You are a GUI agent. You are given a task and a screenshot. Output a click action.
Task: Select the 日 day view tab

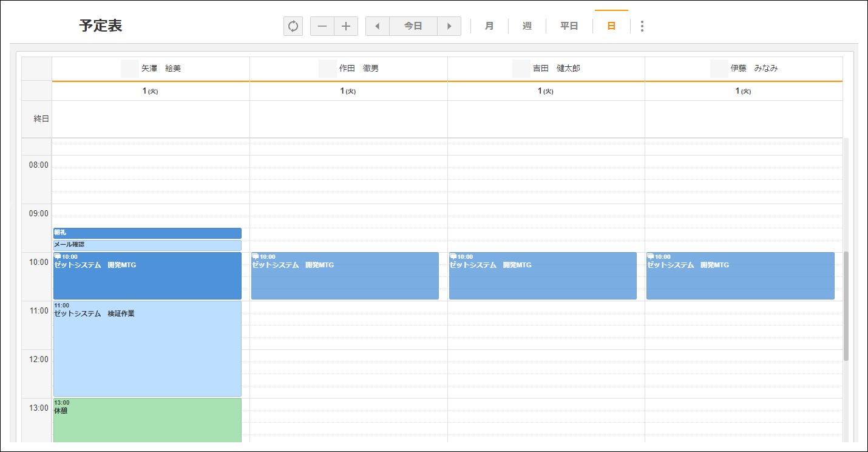611,26
